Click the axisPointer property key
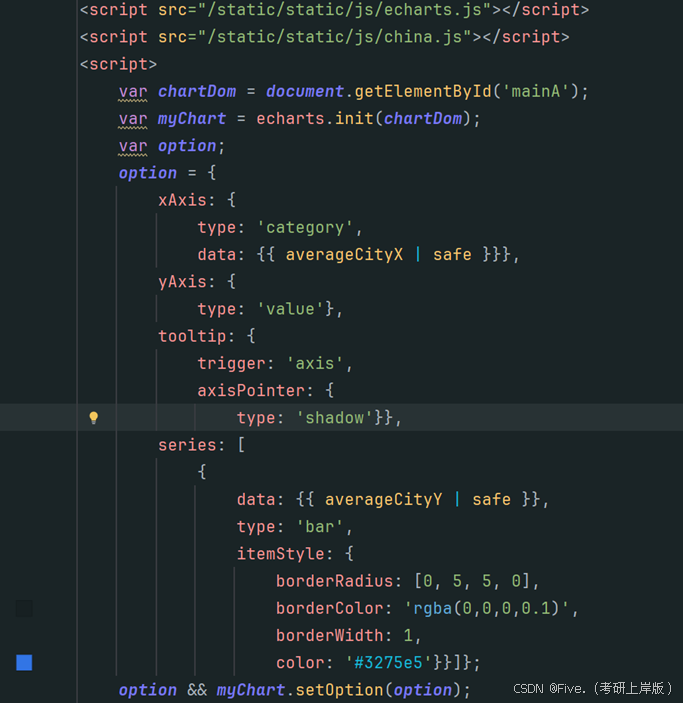Screen dimensions: 683x703 pos(251,391)
